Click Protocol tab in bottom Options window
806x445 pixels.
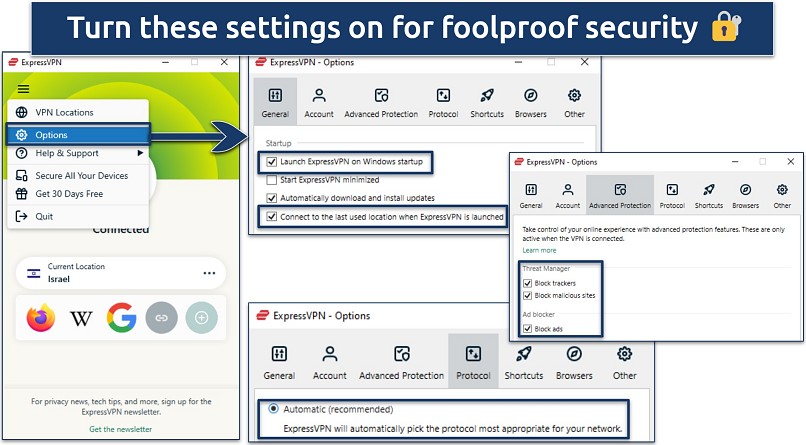point(473,363)
